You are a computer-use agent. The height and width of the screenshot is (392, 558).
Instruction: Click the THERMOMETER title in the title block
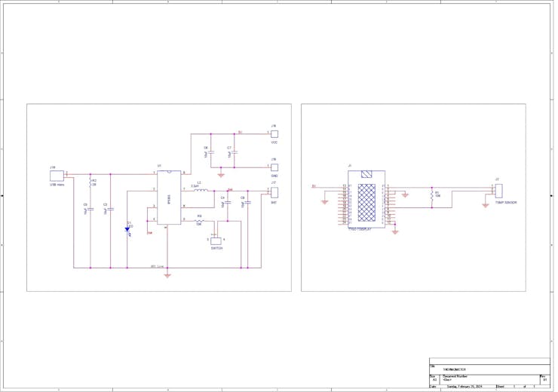pos(454,369)
